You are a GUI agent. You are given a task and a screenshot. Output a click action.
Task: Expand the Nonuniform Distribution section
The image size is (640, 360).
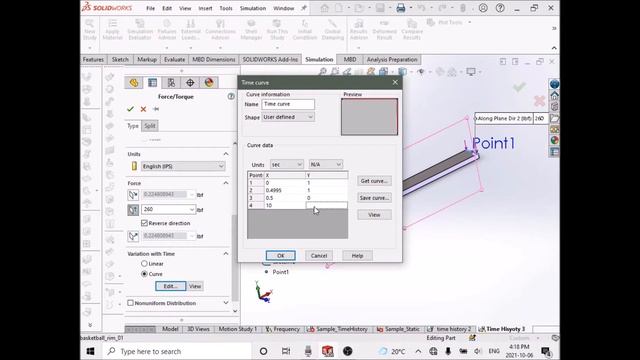(x=226, y=303)
